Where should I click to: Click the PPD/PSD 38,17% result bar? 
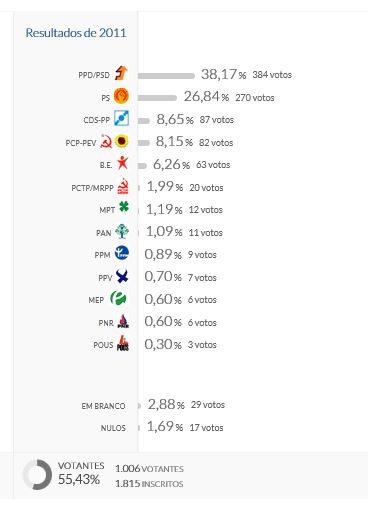pyautogui.click(x=166, y=76)
